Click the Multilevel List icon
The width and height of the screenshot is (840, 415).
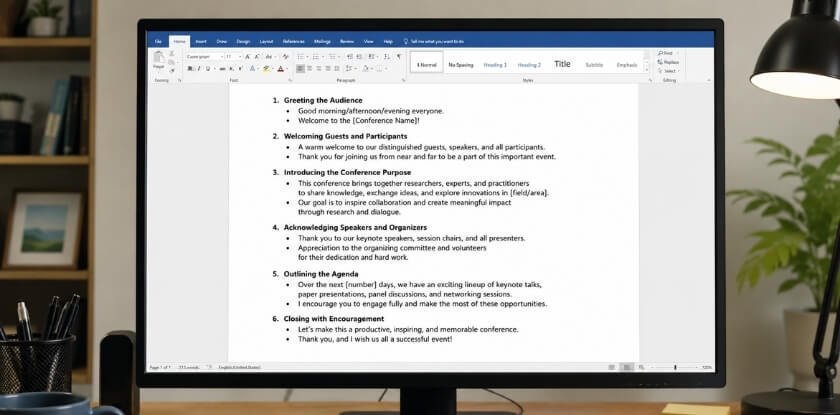click(x=332, y=57)
